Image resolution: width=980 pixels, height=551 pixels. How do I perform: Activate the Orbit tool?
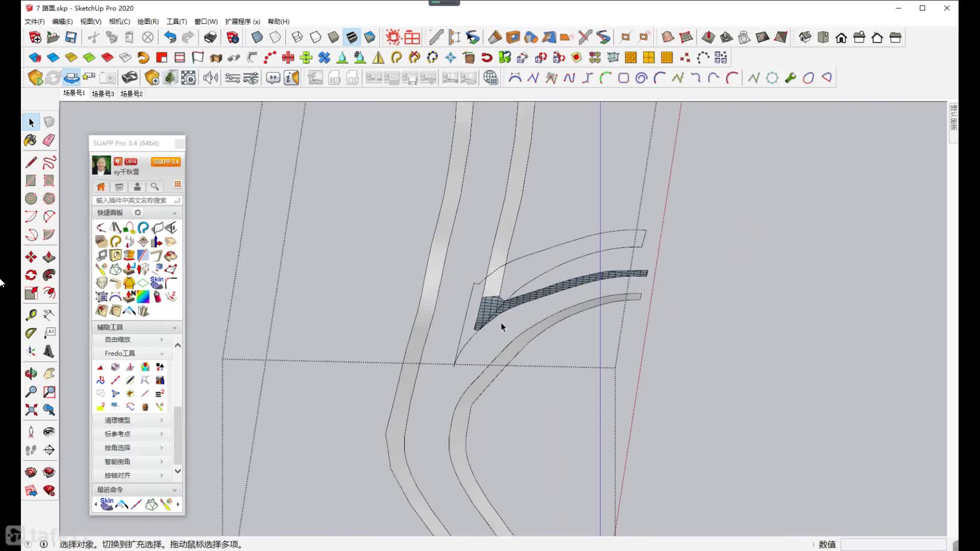click(x=31, y=373)
